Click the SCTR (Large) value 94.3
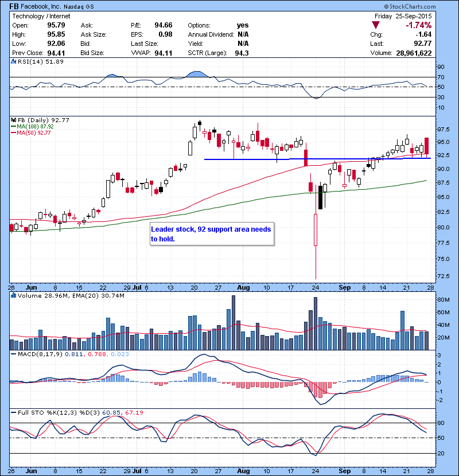The width and height of the screenshot is (459, 476). 242,53
